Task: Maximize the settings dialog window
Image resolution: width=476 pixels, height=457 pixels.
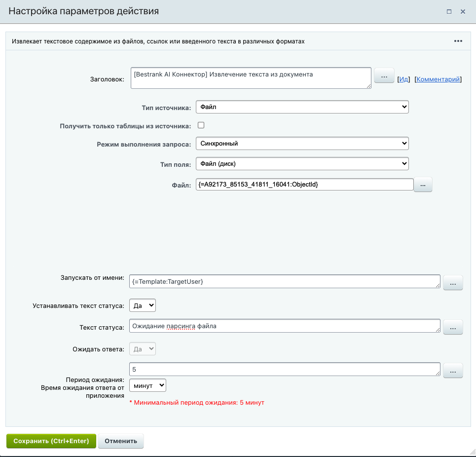Action: click(x=449, y=11)
